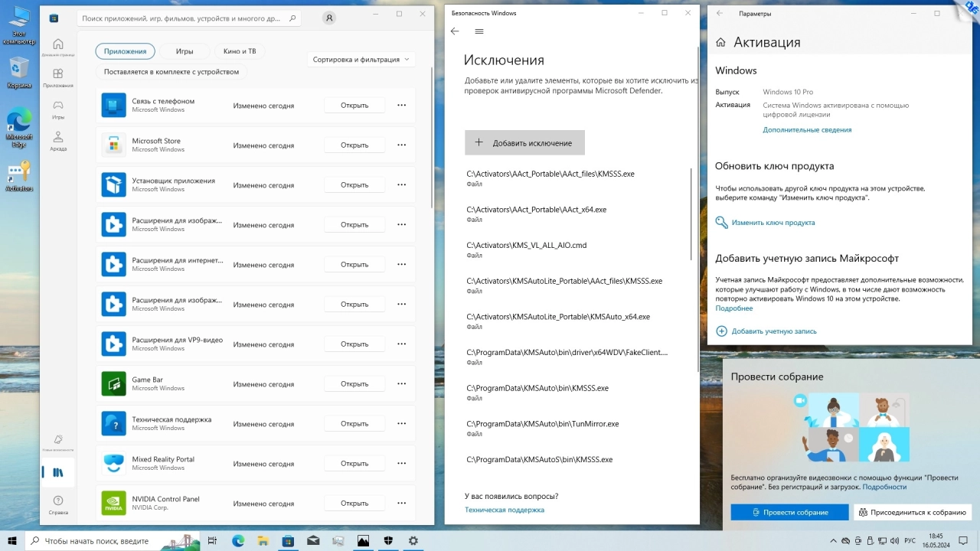
Task: Click the Microsoft Store app icon in list
Action: [113, 145]
